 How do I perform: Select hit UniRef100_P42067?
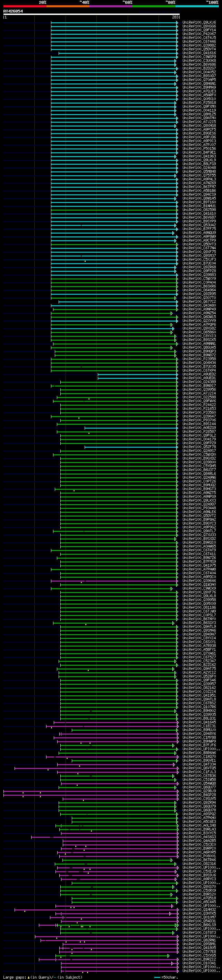(x=199, y=34)
